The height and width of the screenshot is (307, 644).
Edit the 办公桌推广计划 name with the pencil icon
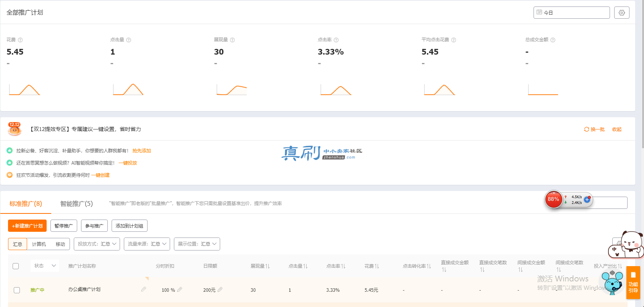point(144,289)
